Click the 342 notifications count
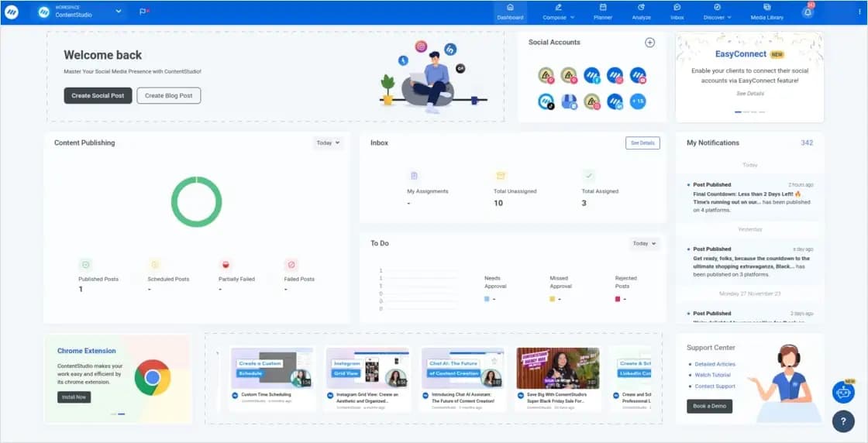The width and height of the screenshot is (868, 443). (807, 143)
